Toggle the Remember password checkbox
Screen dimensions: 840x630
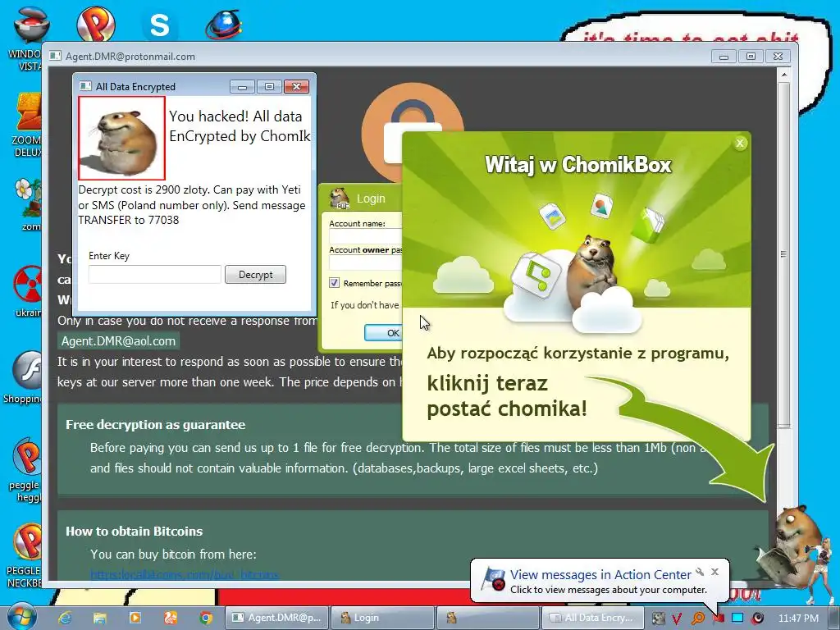pyautogui.click(x=335, y=282)
